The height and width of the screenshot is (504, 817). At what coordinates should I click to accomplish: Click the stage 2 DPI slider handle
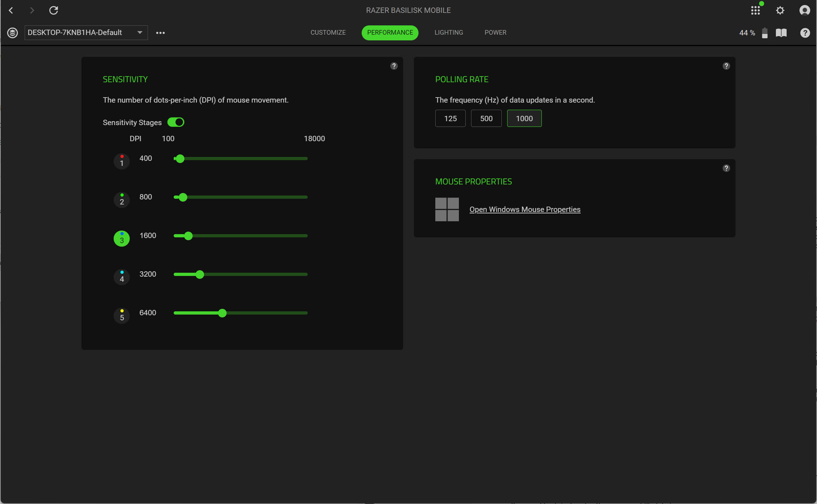pos(183,197)
